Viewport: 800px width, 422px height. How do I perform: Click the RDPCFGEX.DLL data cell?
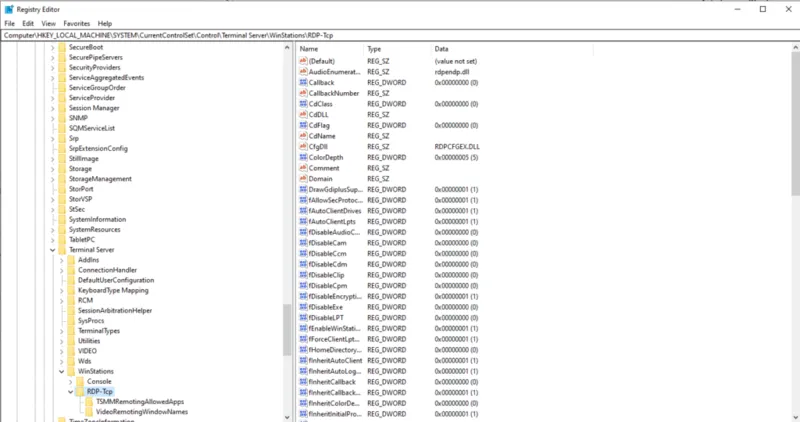457,147
